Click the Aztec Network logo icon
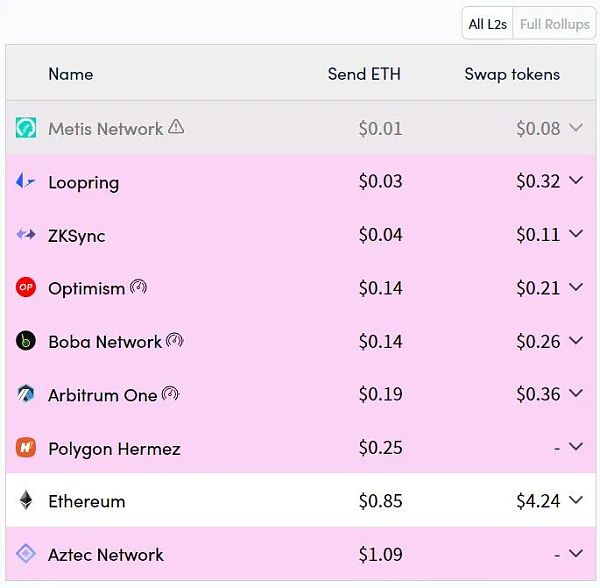 point(26,554)
